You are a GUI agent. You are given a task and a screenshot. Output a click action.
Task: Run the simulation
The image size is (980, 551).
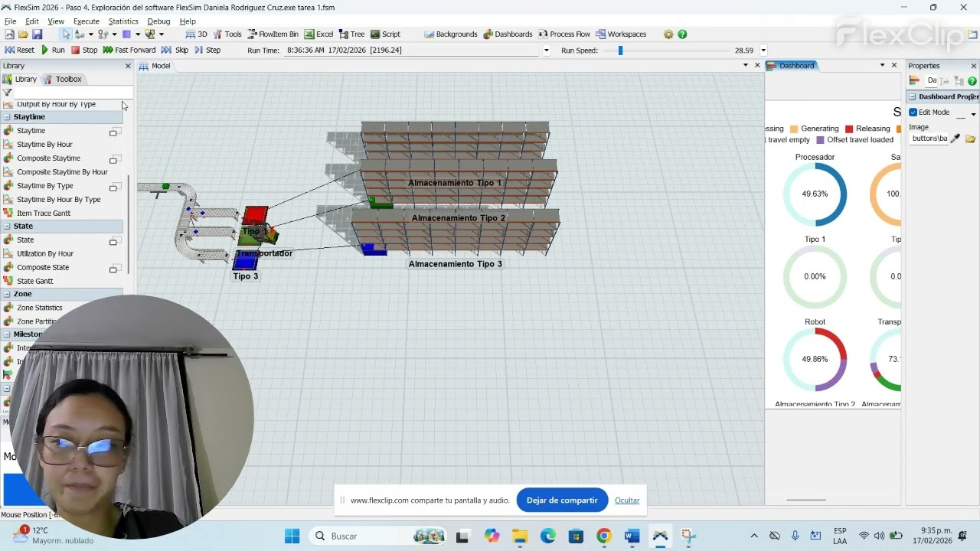tap(53, 50)
